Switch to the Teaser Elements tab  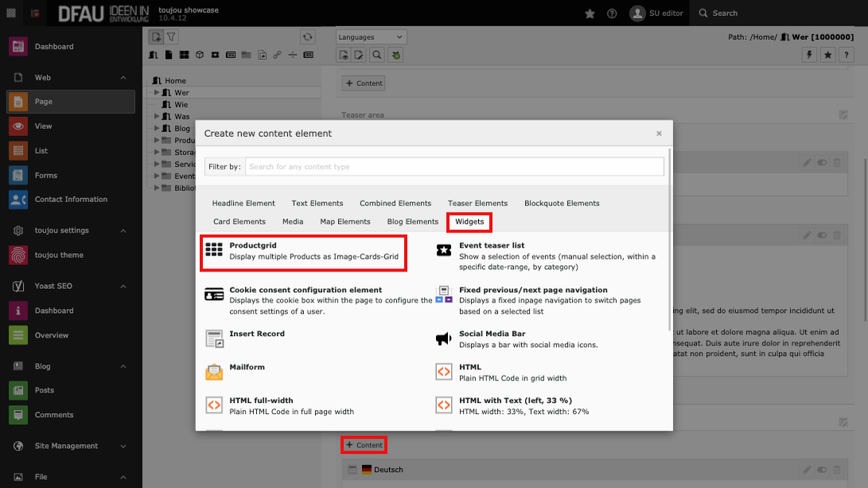point(477,203)
